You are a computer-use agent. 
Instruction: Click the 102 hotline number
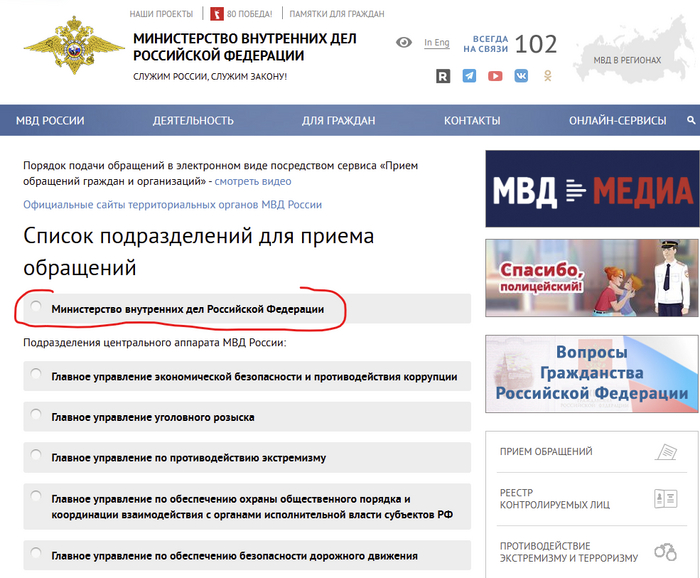[x=536, y=44]
